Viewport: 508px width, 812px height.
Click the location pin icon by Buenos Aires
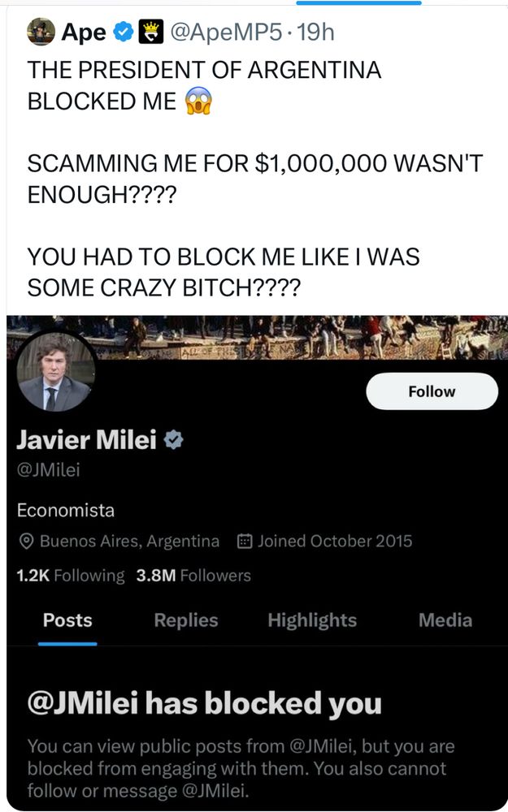click(26, 542)
